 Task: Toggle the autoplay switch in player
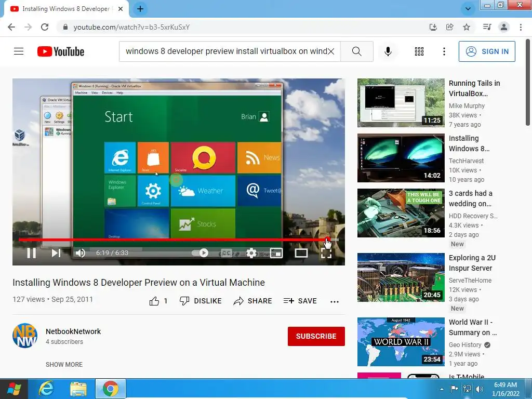[x=200, y=253]
